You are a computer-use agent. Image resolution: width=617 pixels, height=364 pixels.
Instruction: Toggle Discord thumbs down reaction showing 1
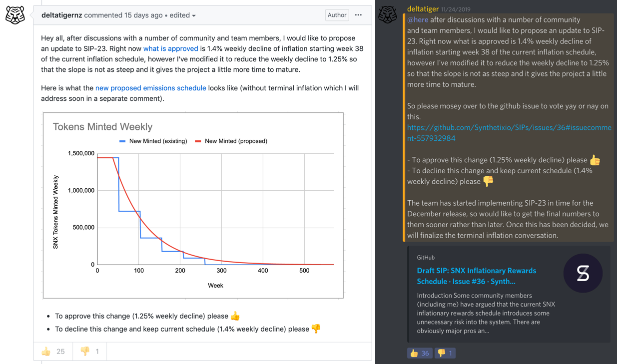click(x=445, y=353)
